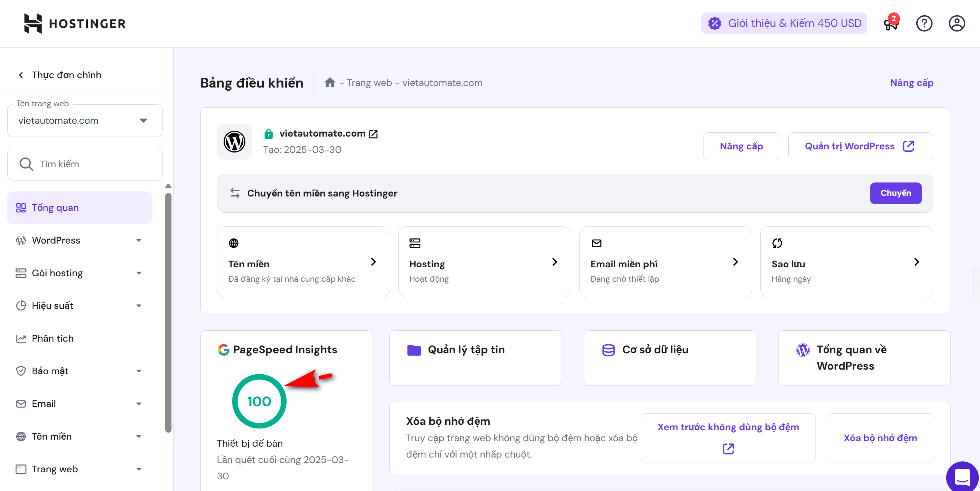
Task: Click Xóa bộ nhớ đệm button
Action: point(880,438)
